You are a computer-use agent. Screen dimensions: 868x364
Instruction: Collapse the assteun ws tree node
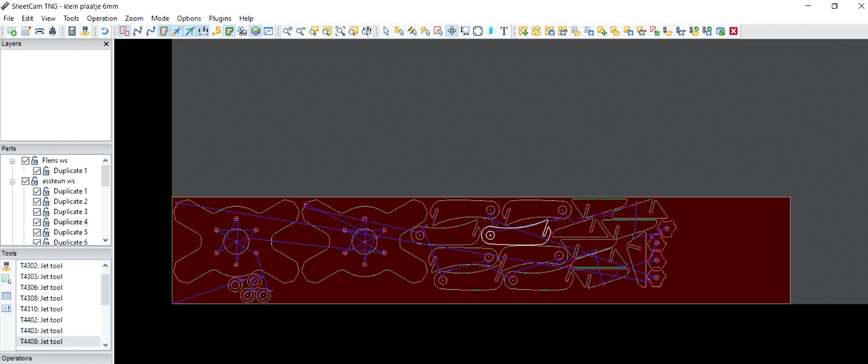pos(12,182)
